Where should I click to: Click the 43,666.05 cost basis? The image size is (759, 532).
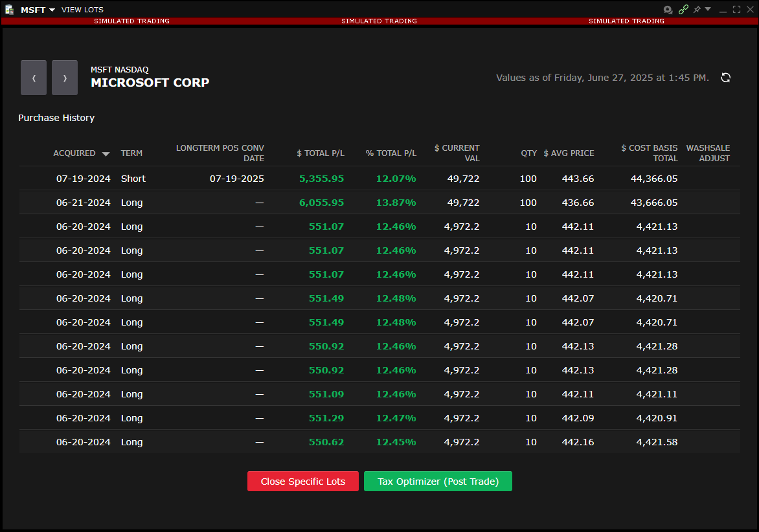(x=654, y=203)
